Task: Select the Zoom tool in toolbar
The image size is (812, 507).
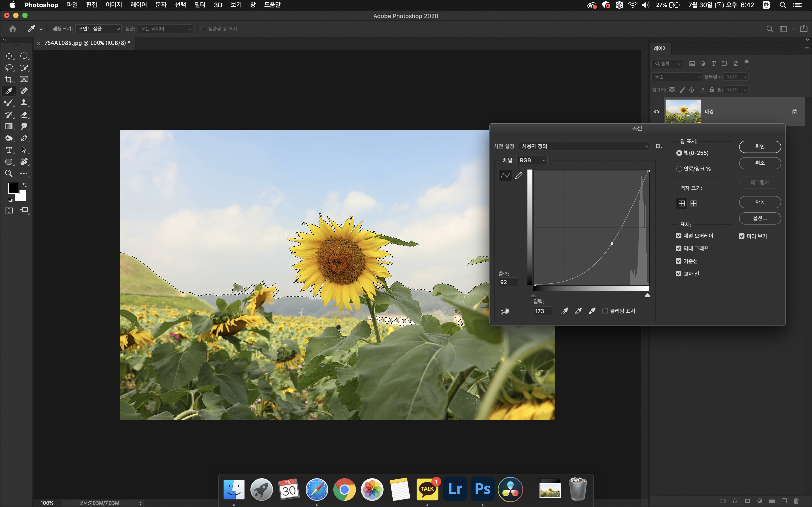Action: 9,173
